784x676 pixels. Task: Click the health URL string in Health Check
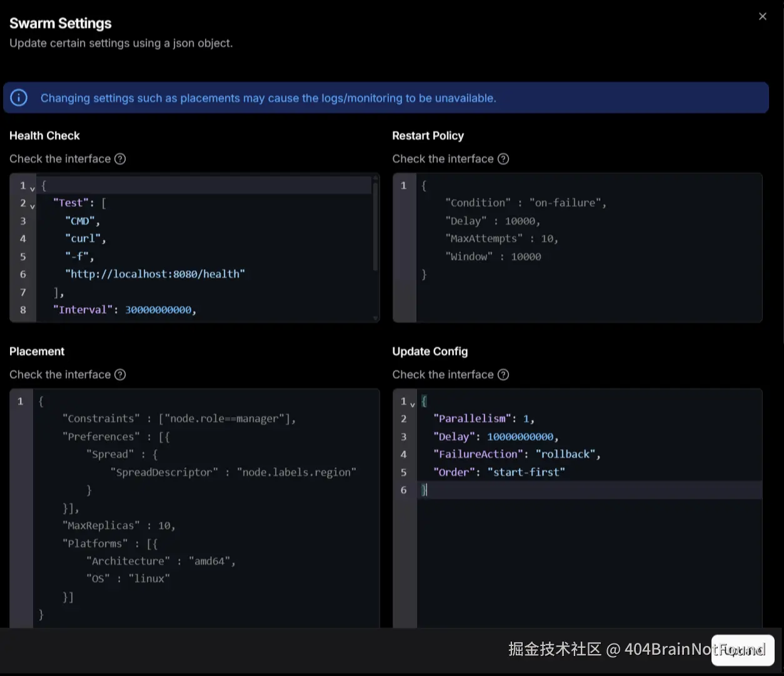click(x=155, y=274)
